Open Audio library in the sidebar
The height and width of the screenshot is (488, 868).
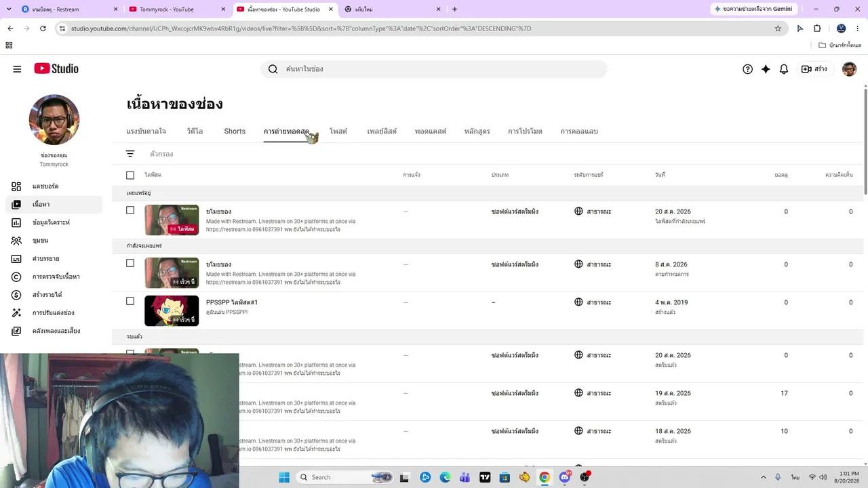coord(54,331)
